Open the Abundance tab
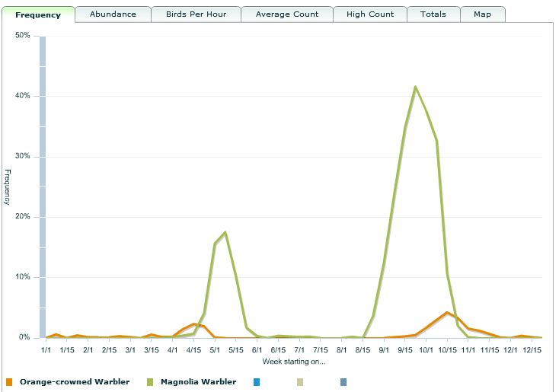 click(x=113, y=14)
